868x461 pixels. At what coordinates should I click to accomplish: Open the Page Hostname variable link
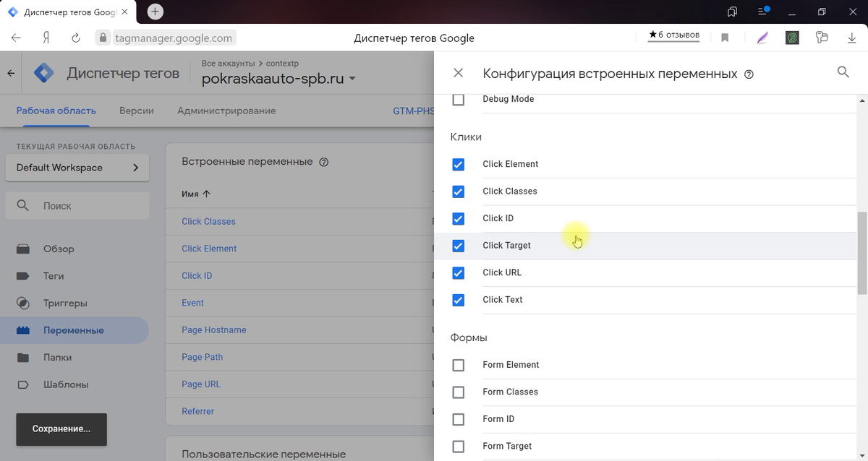214,330
